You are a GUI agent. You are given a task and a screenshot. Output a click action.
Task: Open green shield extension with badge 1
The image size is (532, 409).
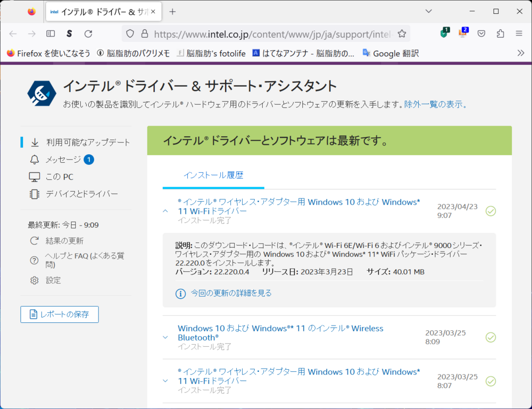444,33
